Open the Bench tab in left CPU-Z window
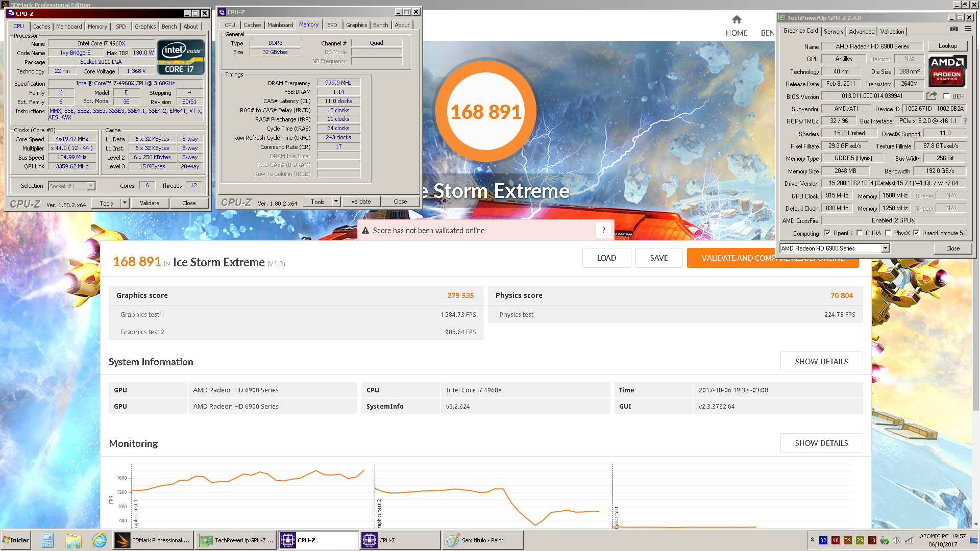This screenshot has width=980, height=551. (x=169, y=27)
